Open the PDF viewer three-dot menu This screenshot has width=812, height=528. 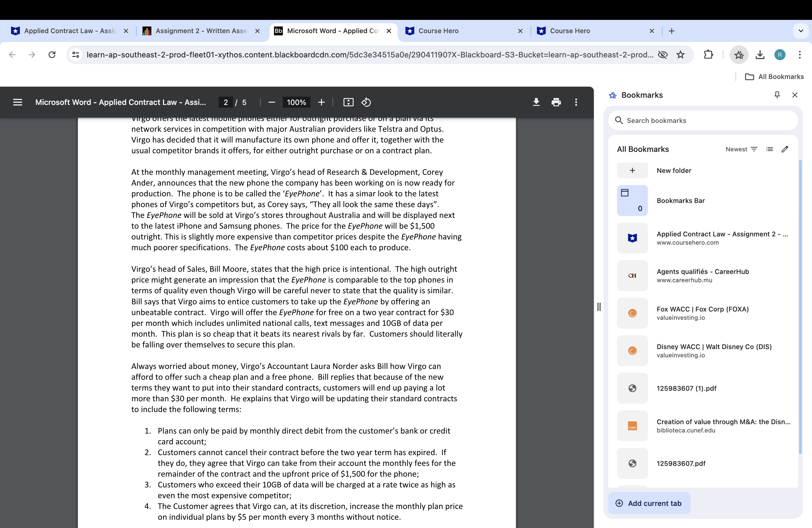(576, 102)
